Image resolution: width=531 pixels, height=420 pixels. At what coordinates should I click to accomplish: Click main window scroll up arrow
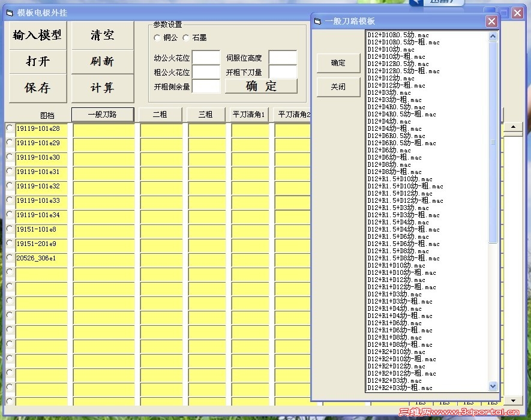click(x=514, y=127)
